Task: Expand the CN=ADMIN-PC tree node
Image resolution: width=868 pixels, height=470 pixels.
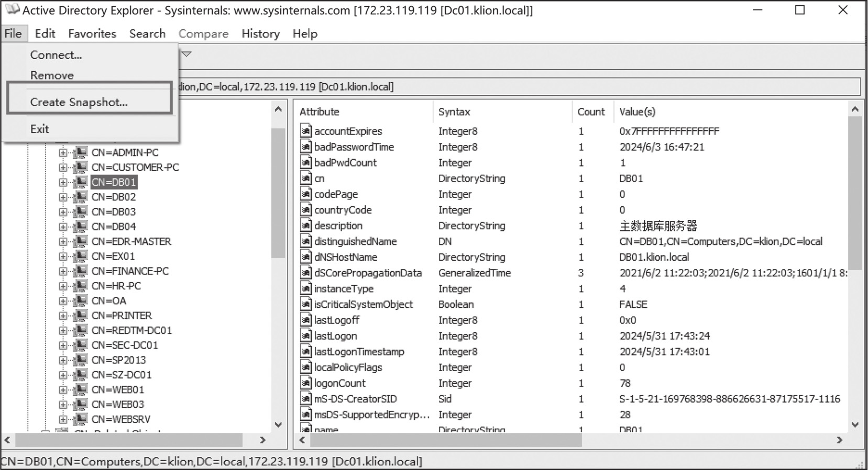Action: 63,153
